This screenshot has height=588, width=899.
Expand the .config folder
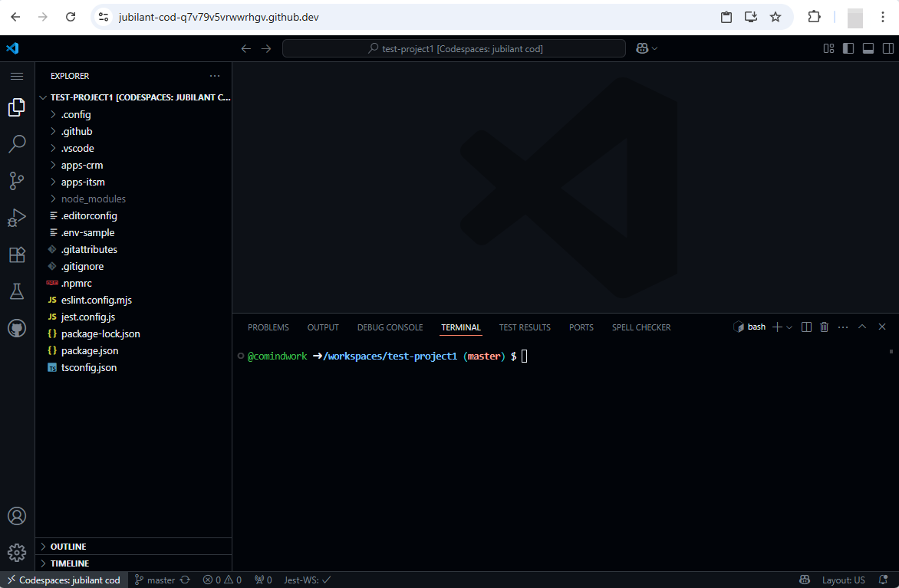tap(133, 115)
